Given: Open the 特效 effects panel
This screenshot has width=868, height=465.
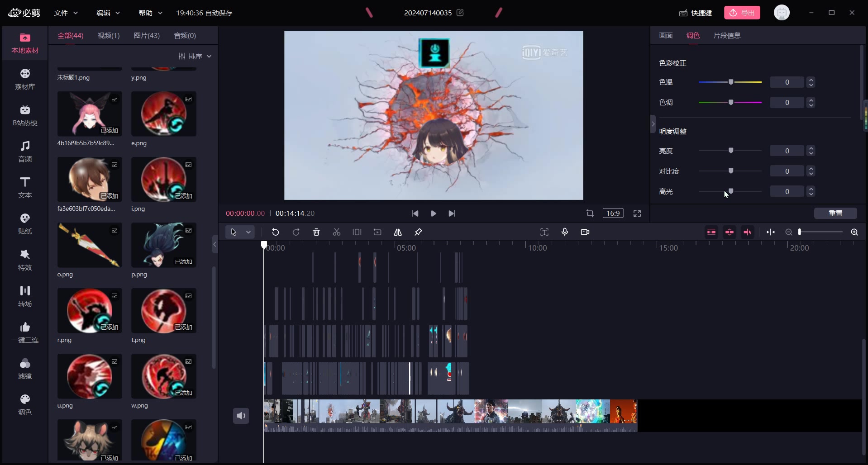Looking at the screenshot, I should [25, 260].
